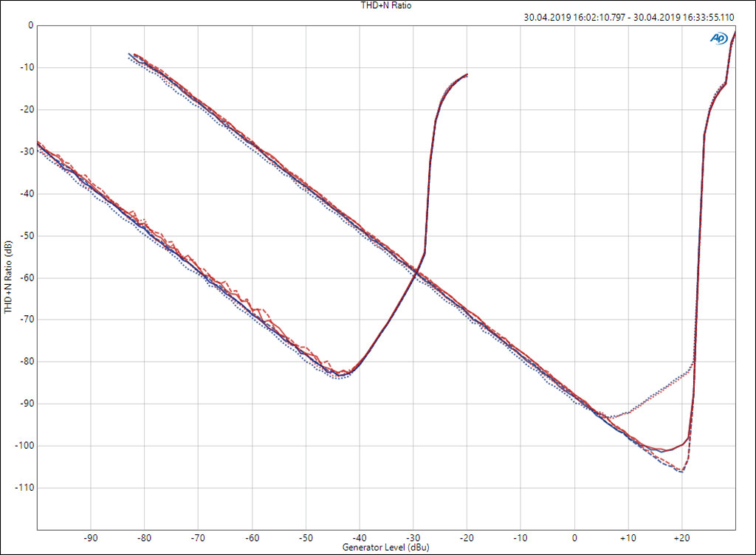Click the upper curve's starting point near -83 dBu
This screenshot has width=756, height=555.
point(130,54)
